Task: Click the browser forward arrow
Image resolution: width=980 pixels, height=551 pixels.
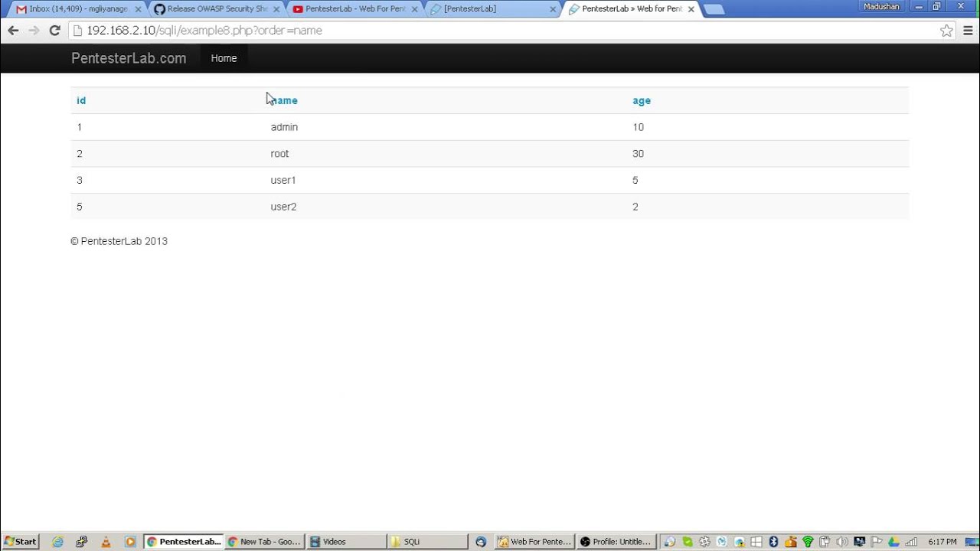Action: [x=34, y=31]
